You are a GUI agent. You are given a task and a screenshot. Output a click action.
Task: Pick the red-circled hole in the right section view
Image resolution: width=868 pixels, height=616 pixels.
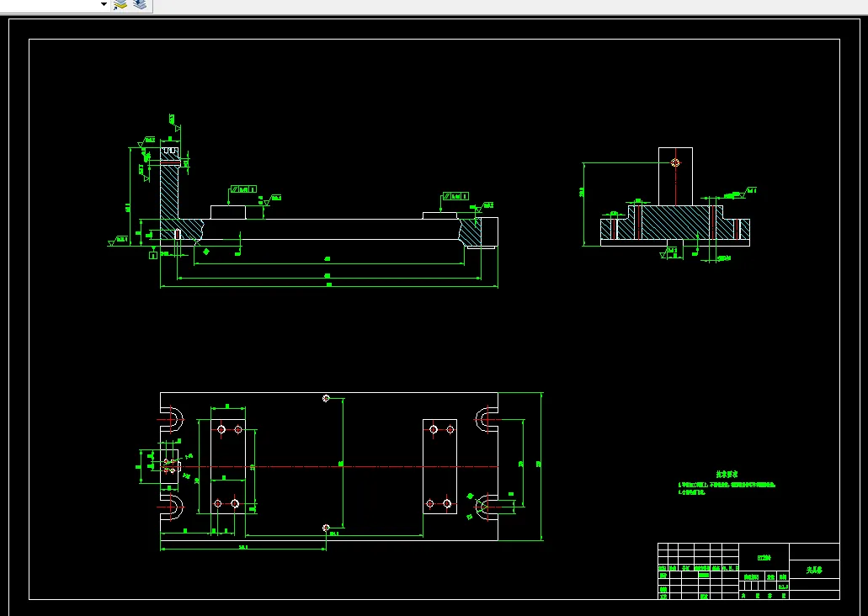click(675, 162)
